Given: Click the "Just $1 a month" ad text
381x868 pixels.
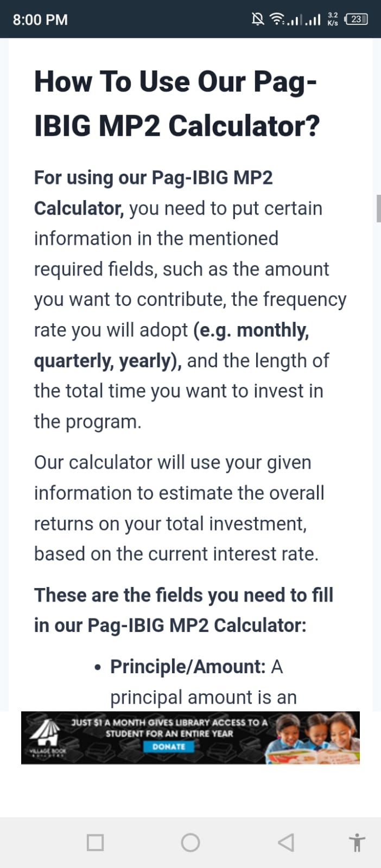Looking at the screenshot, I should 169,727.
